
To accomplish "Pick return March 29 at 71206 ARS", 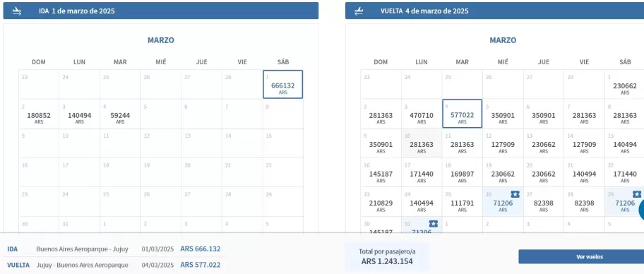I will click(624, 202).
